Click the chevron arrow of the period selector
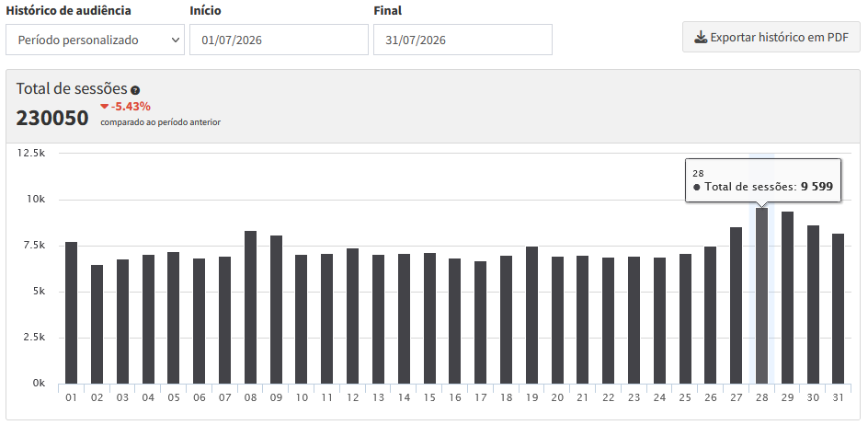The height and width of the screenshot is (425, 868). pos(176,40)
